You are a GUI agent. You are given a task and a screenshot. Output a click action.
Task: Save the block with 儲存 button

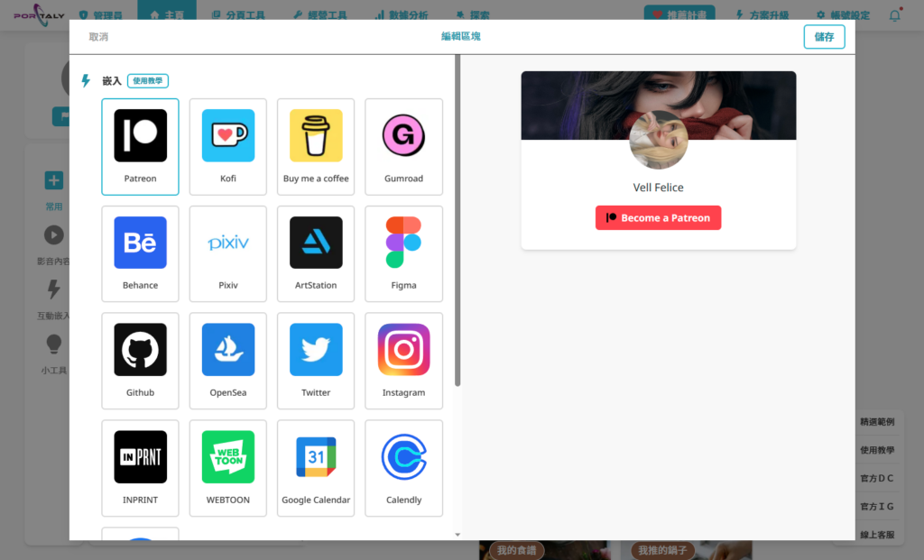(824, 37)
